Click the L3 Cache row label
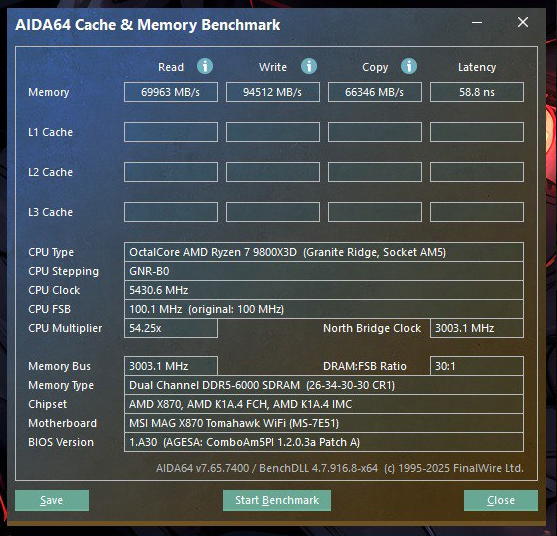This screenshot has height=536, width=557. [x=50, y=212]
